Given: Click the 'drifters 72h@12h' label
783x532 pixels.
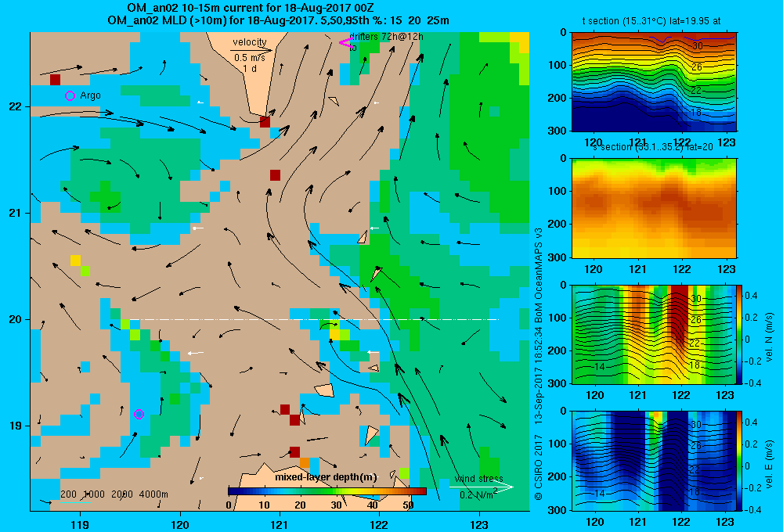Looking at the screenshot, I should pos(387,37).
